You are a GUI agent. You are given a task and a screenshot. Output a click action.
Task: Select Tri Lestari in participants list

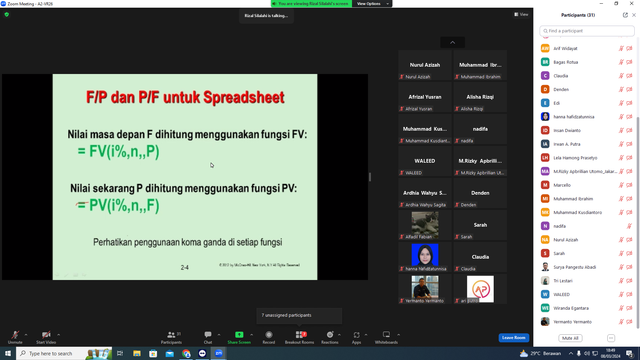(587, 281)
